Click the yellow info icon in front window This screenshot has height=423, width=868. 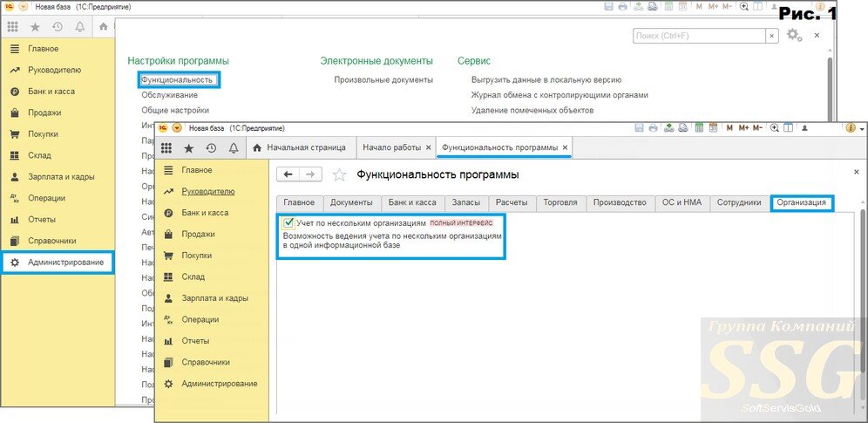coord(851,128)
